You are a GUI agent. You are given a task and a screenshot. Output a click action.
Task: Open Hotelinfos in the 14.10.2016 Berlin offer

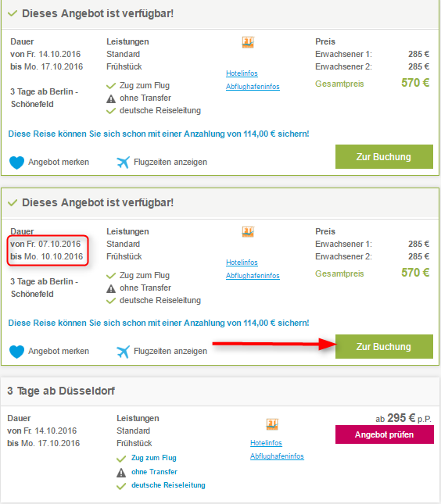242,73
